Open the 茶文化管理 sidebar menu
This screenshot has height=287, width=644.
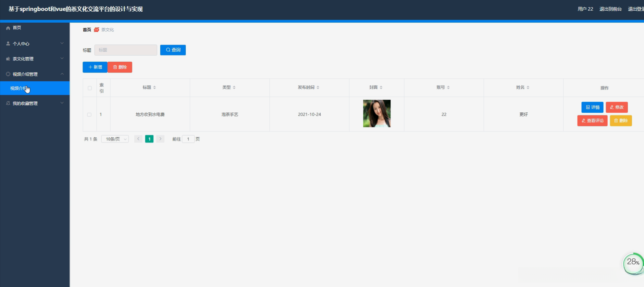(x=35, y=59)
